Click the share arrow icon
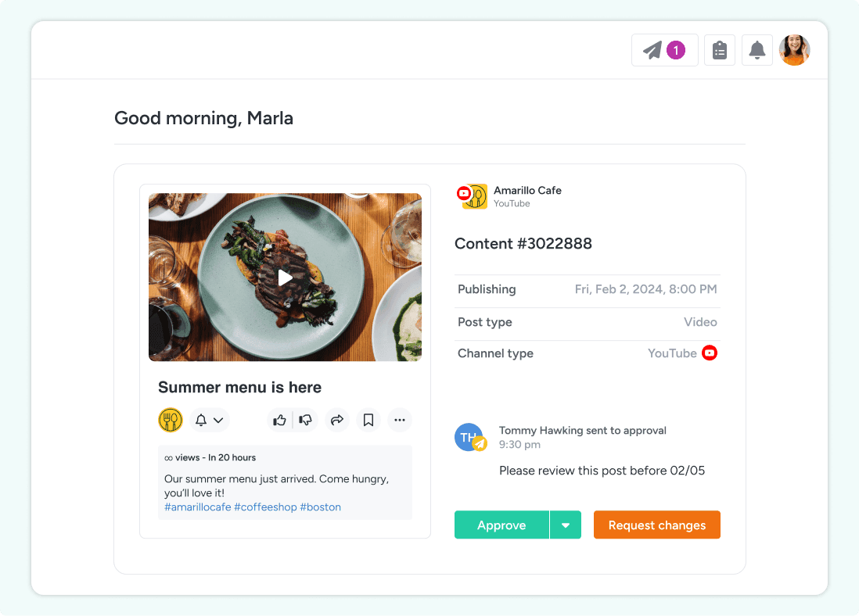The height and width of the screenshot is (616, 859). tap(337, 420)
